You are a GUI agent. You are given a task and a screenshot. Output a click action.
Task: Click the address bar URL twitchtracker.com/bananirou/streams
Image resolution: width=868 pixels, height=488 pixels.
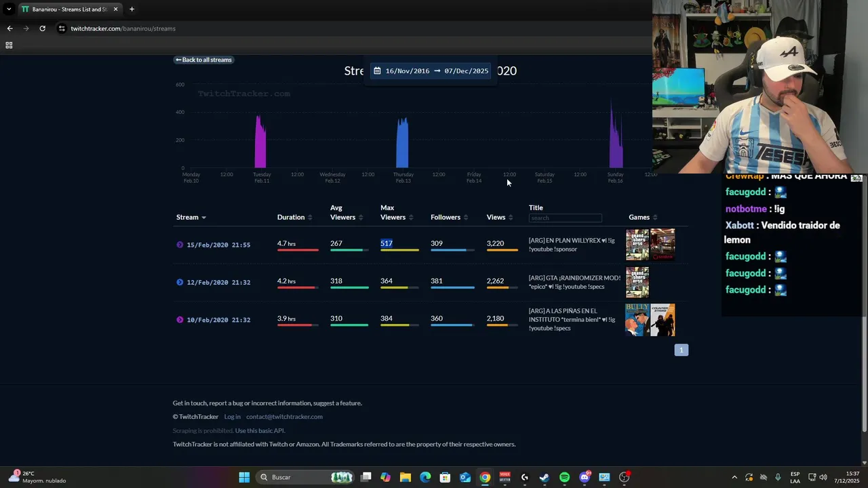click(123, 28)
